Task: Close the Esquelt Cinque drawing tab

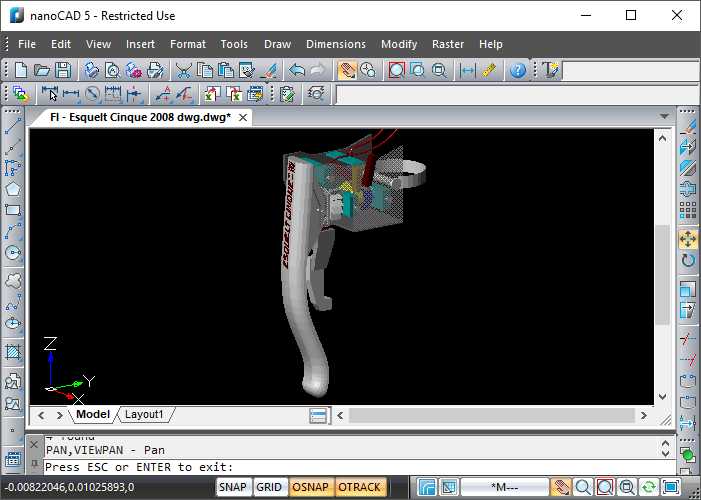Action: pos(242,117)
